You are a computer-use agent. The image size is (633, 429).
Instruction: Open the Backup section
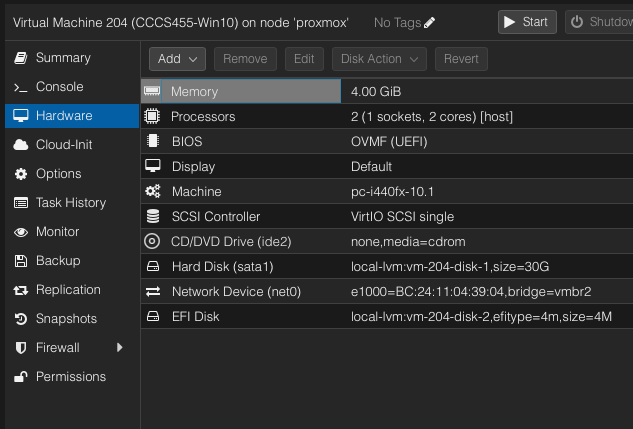[x=72, y=261]
